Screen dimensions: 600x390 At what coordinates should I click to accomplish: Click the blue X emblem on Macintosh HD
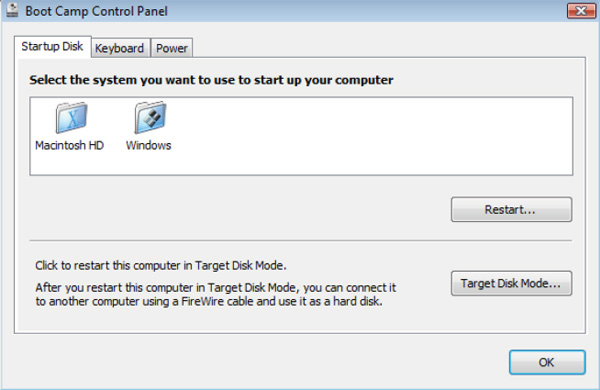pyautogui.click(x=72, y=120)
